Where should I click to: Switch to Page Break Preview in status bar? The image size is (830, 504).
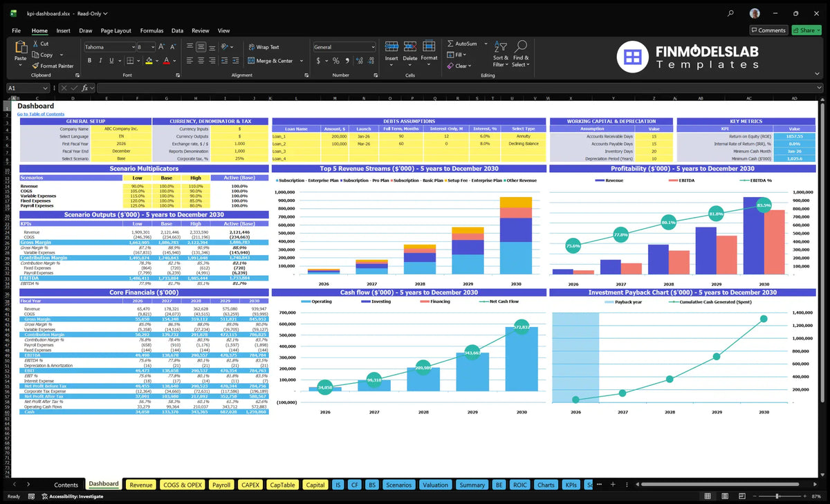click(743, 496)
